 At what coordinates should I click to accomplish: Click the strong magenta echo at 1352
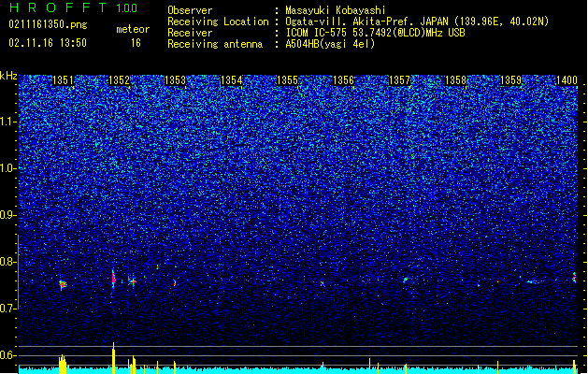[113, 279]
